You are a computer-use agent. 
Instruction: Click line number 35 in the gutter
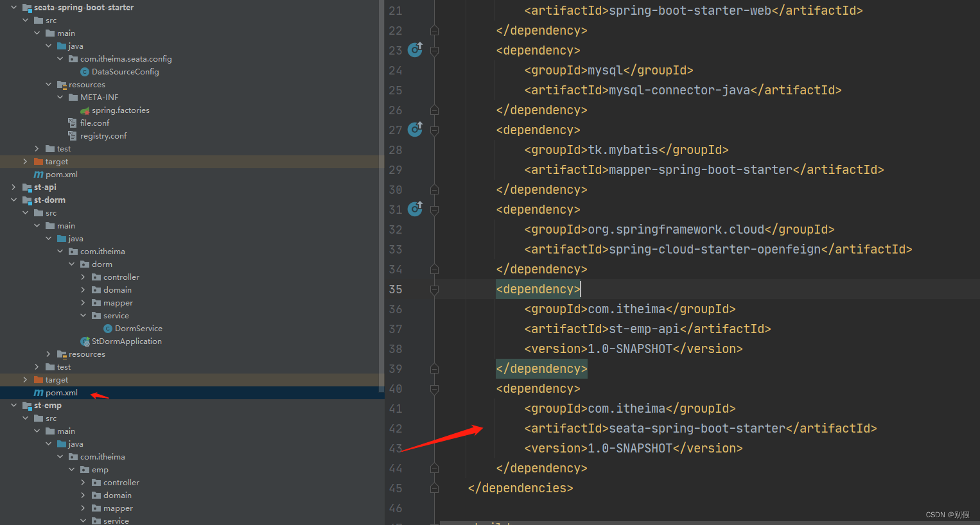pyautogui.click(x=396, y=289)
